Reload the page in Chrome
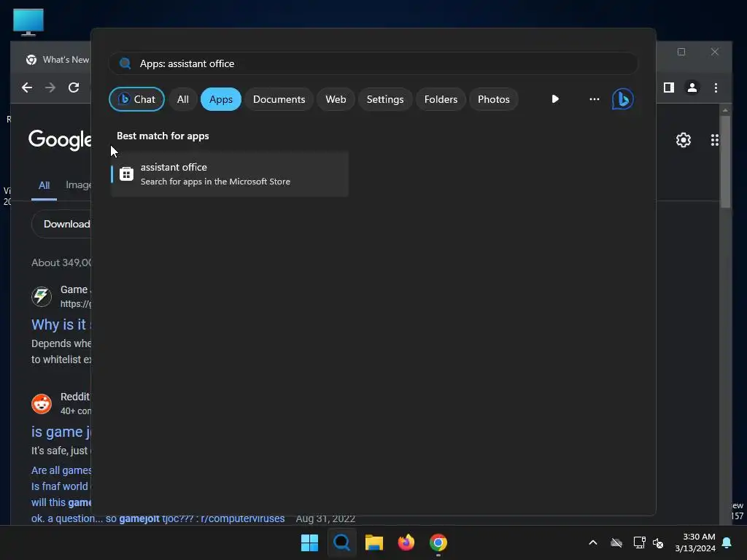 (x=74, y=87)
